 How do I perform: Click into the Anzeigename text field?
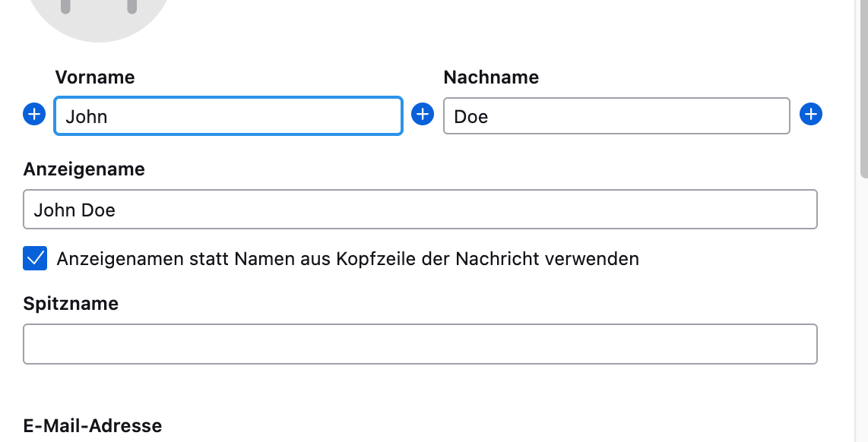[x=420, y=210]
